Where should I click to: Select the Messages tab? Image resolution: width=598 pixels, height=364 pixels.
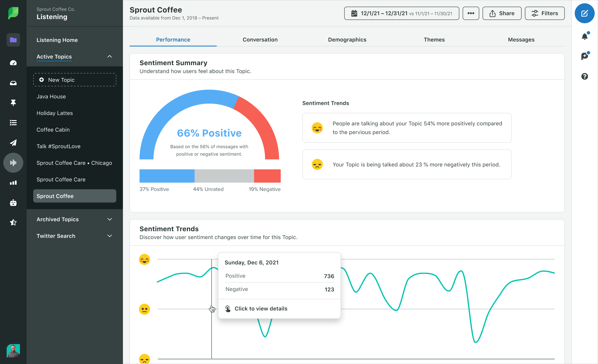pyautogui.click(x=521, y=40)
